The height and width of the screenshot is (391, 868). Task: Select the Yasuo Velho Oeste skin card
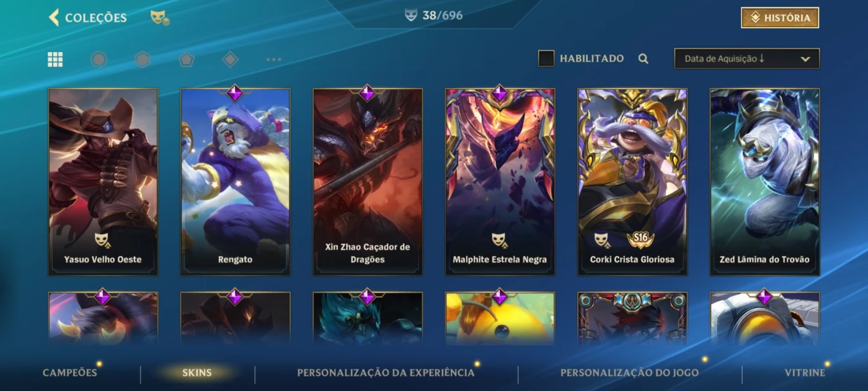tap(103, 182)
